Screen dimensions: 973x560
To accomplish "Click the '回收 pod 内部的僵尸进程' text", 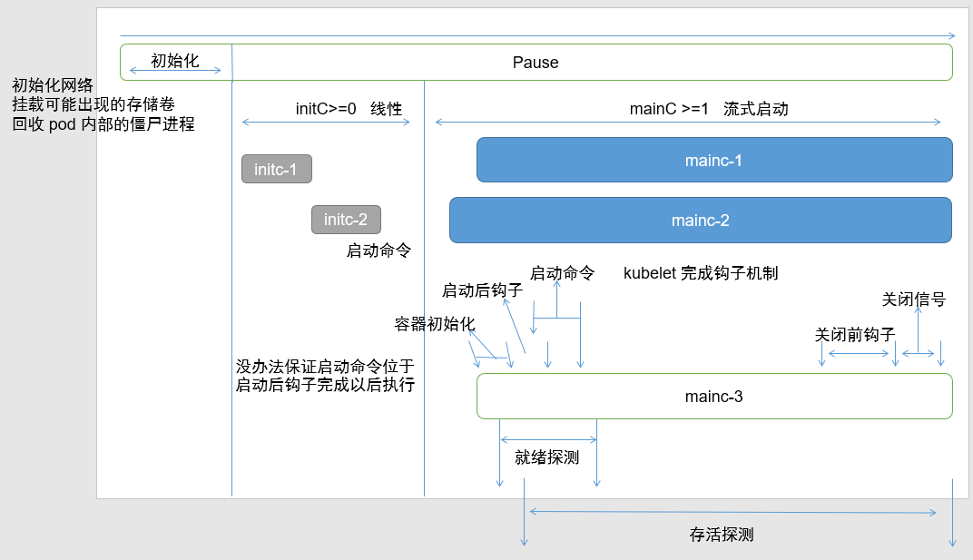I will click(103, 124).
